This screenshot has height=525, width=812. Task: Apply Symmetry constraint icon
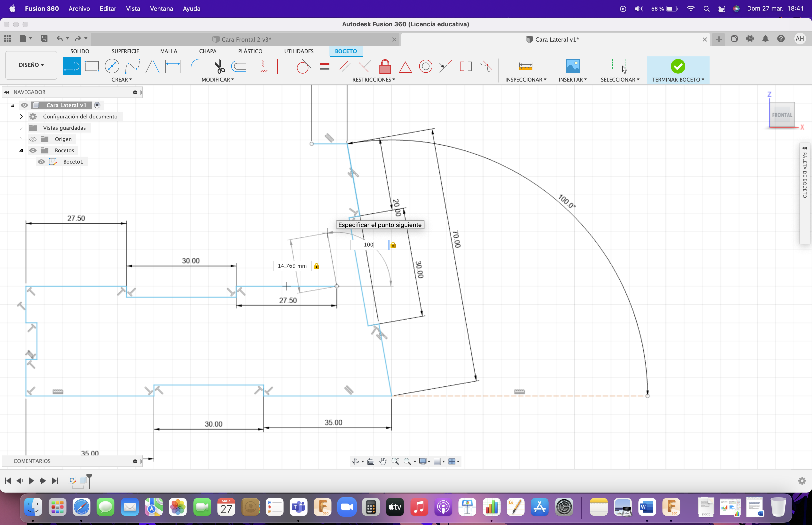click(466, 66)
